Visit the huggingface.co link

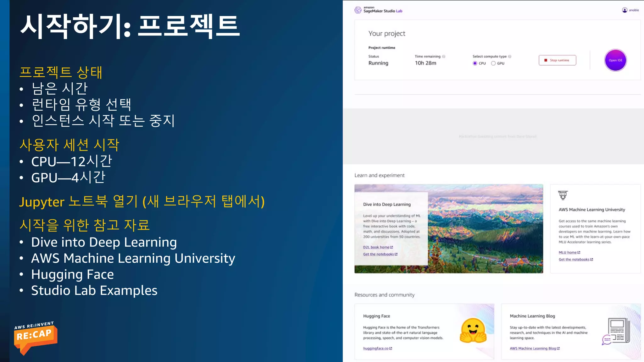pyautogui.click(x=376, y=348)
